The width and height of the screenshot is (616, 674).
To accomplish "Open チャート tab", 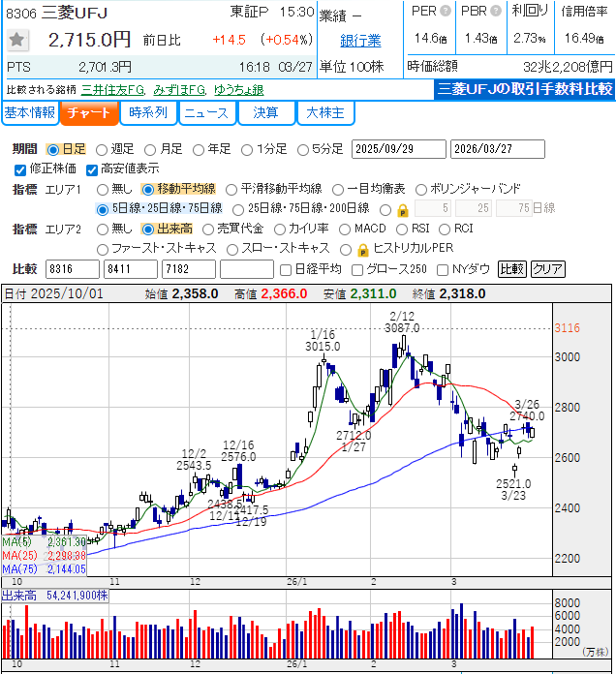I will [x=89, y=113].
